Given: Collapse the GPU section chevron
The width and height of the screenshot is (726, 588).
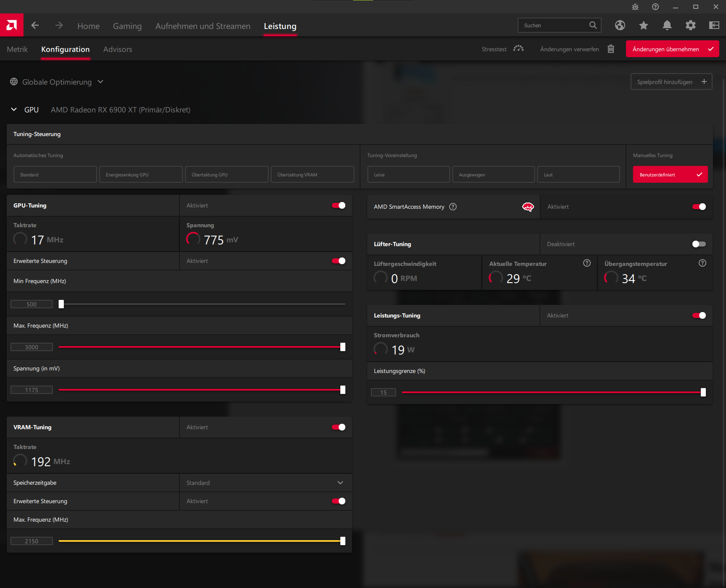Looking at the screenshot, I should click(14, 110).
